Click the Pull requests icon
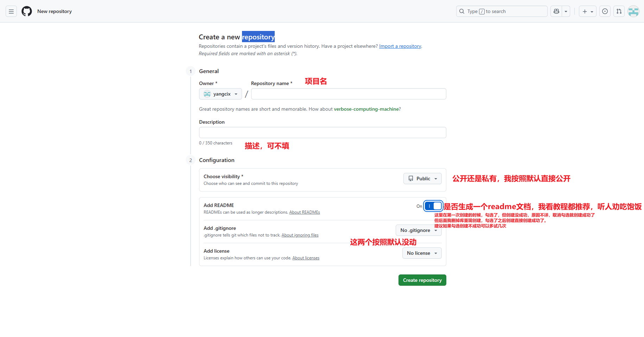Viewport: 644px width, 337px height. pyautogui.click(x=619, y=11)
